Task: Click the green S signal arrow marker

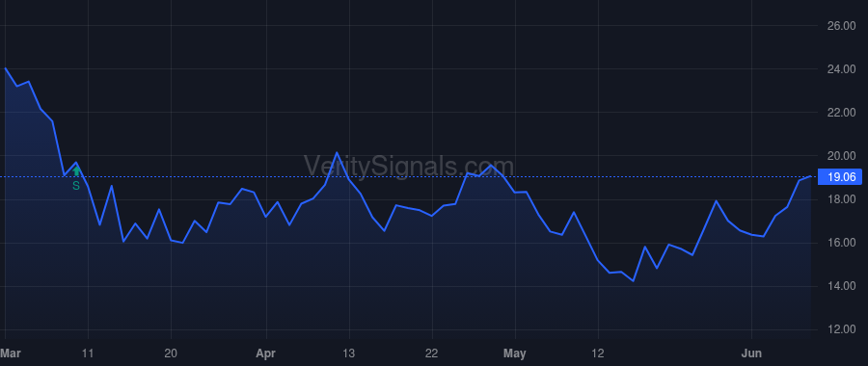Action: pyautogui.click(x=76, y=171)
